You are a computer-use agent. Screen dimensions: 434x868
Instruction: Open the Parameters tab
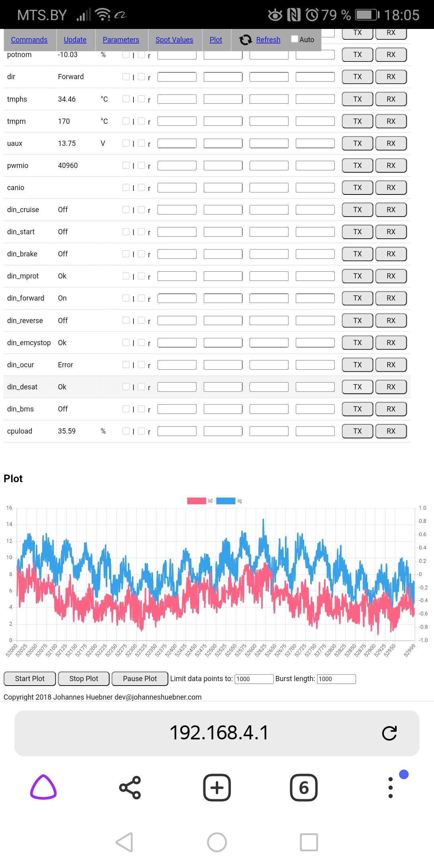pyautogui.click(x=121, y=40)
